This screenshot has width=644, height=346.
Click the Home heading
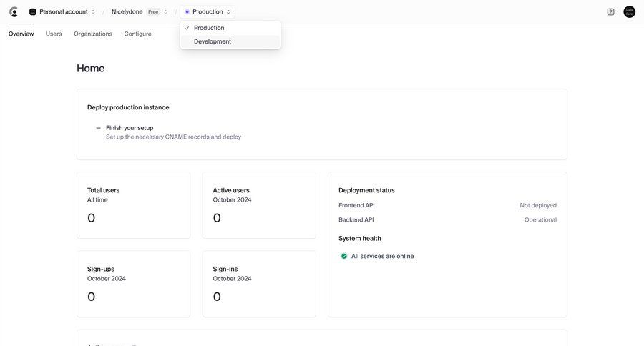(x=91, y=68)
